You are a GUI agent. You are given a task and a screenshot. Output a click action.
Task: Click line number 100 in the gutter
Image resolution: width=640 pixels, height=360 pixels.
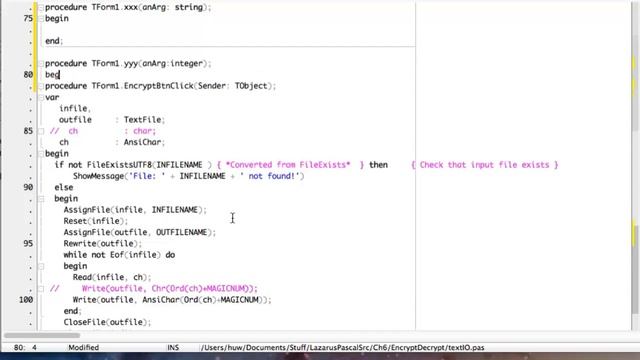coord(26,300)
